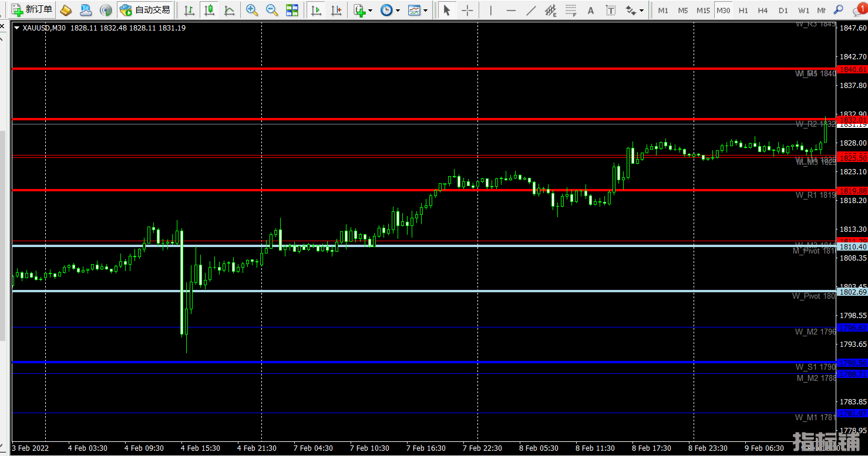Expand the chart templates dropdown
The width and height of the screenshot is (868, 456).
tap(418, 10)
